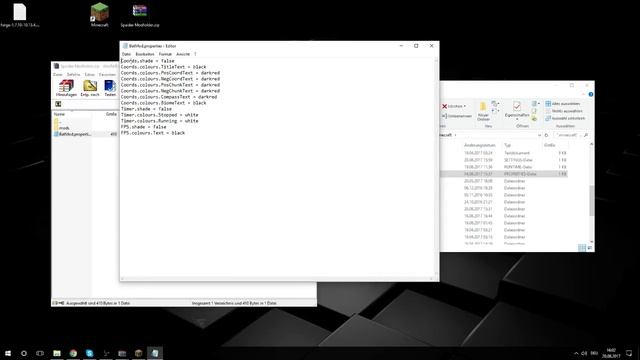Expand the Löschen dropdown arrow in Explorer
Image resolution: width=640 pixels, height=360 pixels.
pyautogui.click(x=465, y=106)
